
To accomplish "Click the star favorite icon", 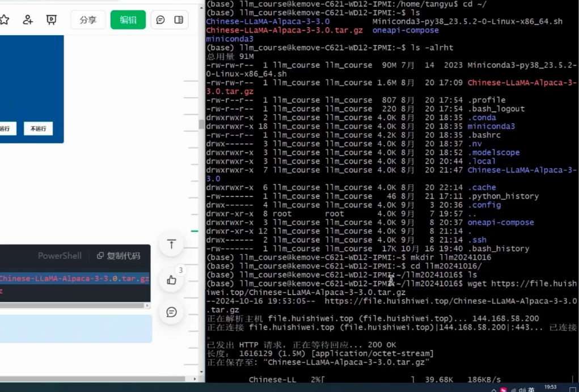I will (x=5, y=20).
